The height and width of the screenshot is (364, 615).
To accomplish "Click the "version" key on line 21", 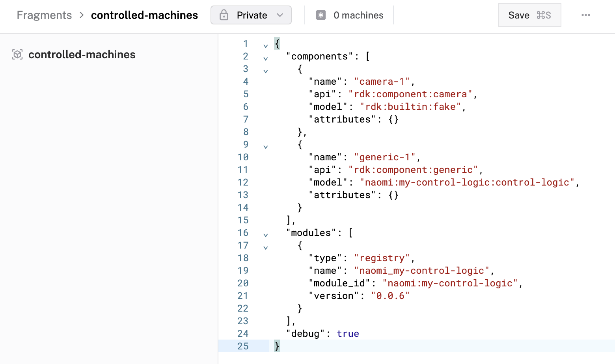I will [x=334, y=296].
